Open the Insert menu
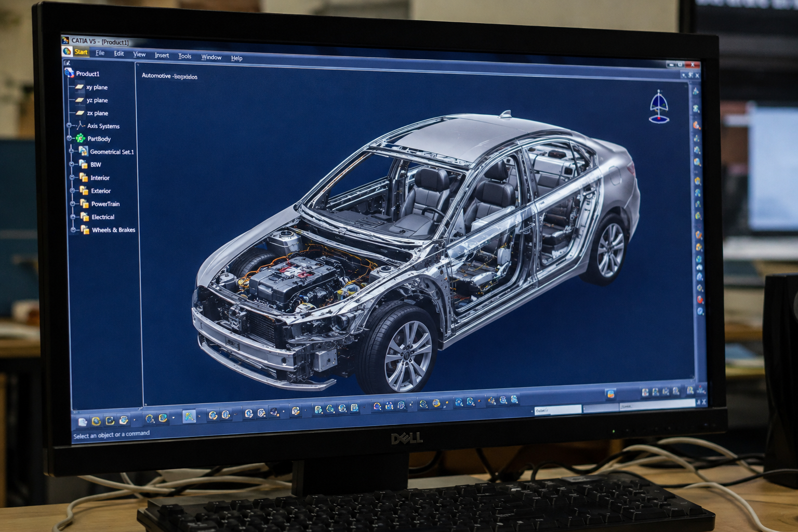Screen dimensions: 798x532 [162, 55]
